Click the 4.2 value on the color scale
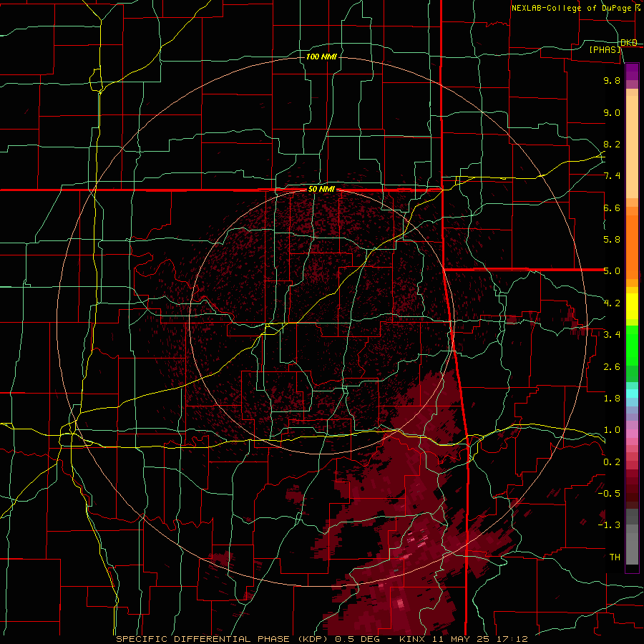This screenshot has height=644, width=644. click(612, 303)
